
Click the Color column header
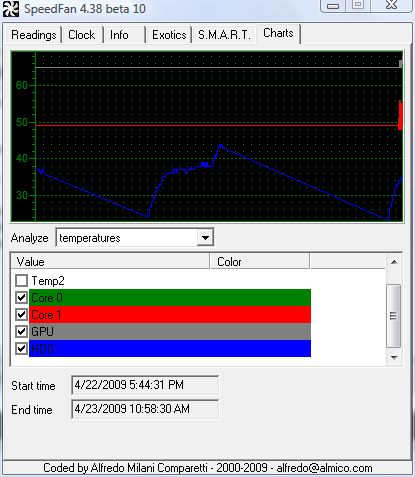click(x=260, y=262)
